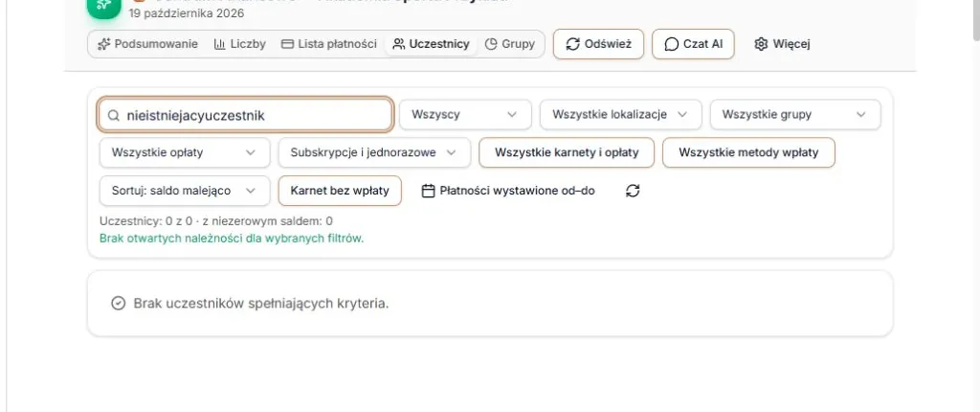
Task: Switch to the Grupy tab
Action: coord(510,44)
